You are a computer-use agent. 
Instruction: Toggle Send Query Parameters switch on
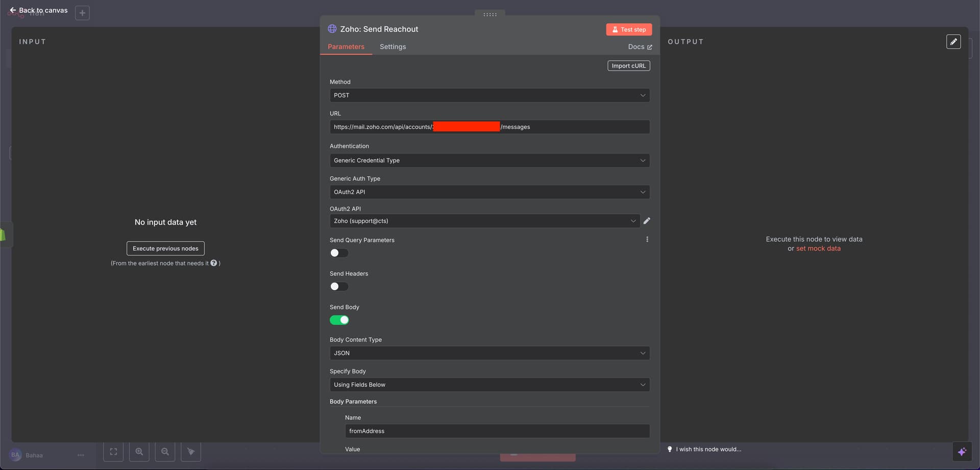[339, 253]
